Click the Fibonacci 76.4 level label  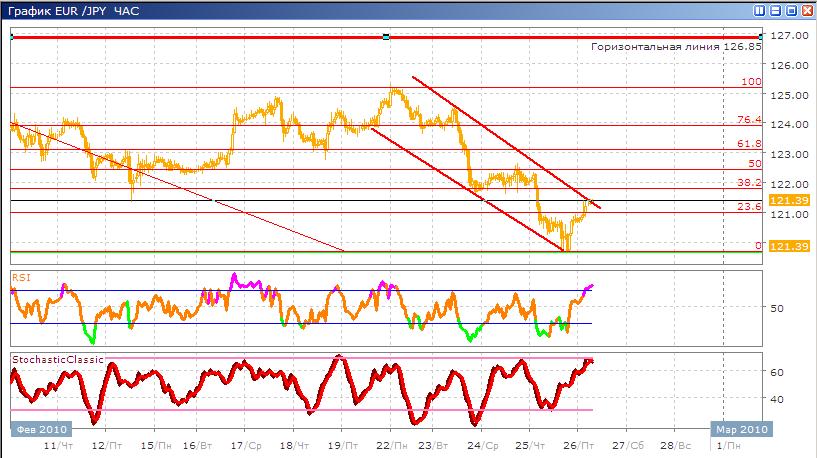tap(749, 120)
